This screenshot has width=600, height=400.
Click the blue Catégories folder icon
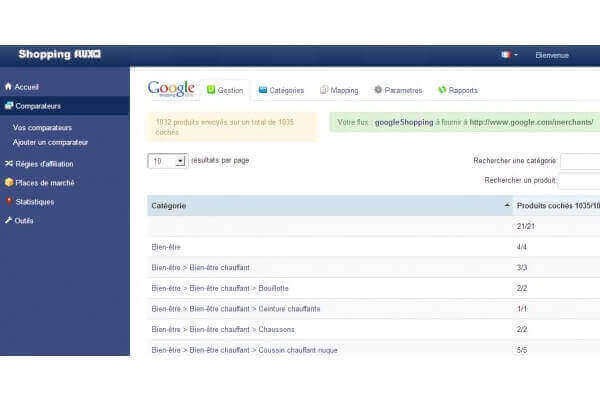click(x=262, y=90)
